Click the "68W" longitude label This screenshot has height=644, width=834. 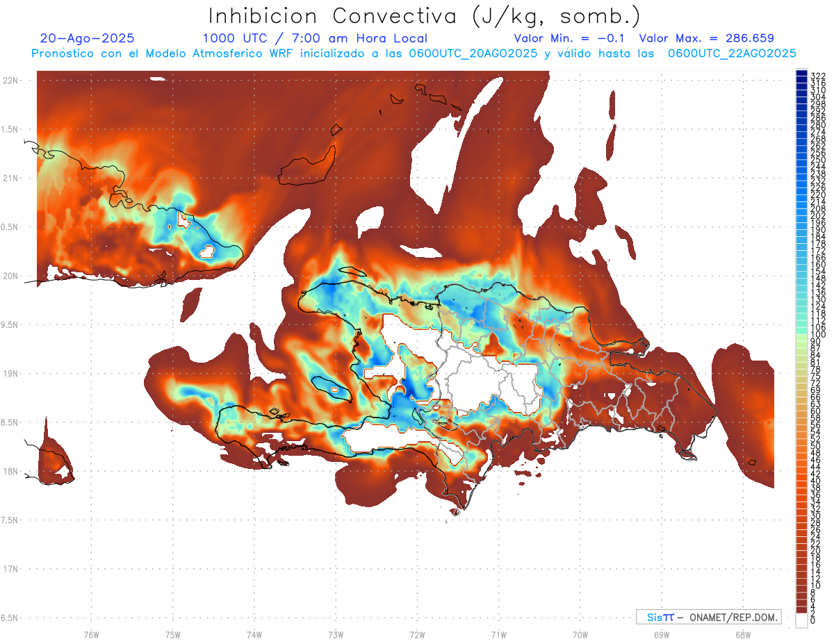click(742, 634)
